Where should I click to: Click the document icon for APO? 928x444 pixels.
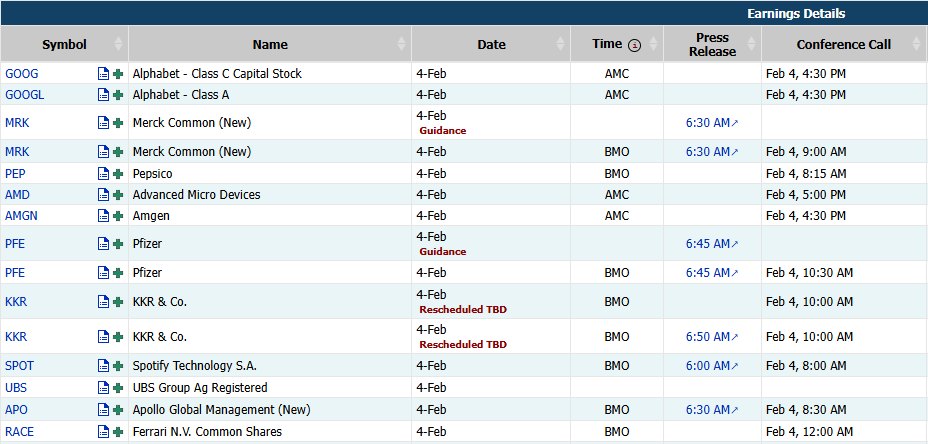103,410
